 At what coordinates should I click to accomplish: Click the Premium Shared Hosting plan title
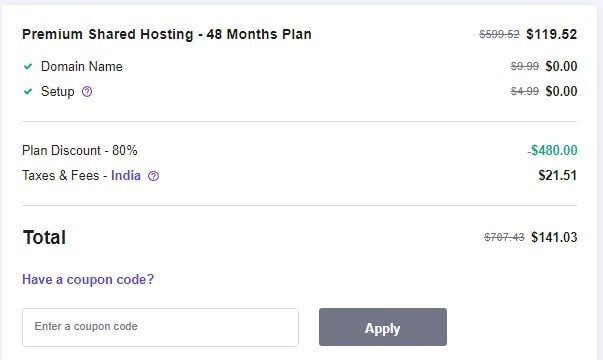tap(167, 34)
